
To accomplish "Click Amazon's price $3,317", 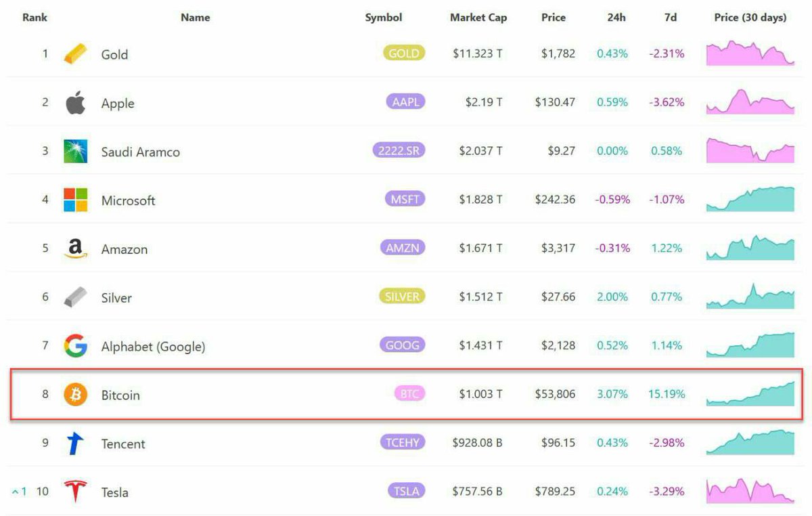I will coord(558,248).
